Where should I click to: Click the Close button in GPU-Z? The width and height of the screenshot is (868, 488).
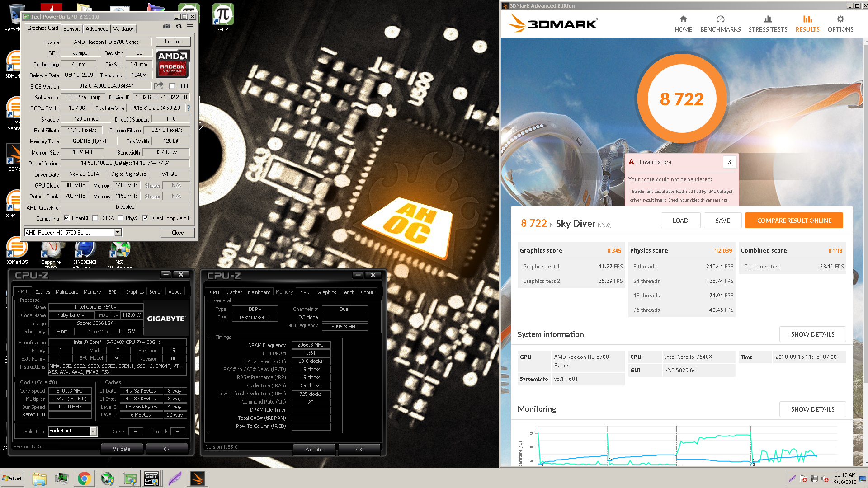point(178,233)
